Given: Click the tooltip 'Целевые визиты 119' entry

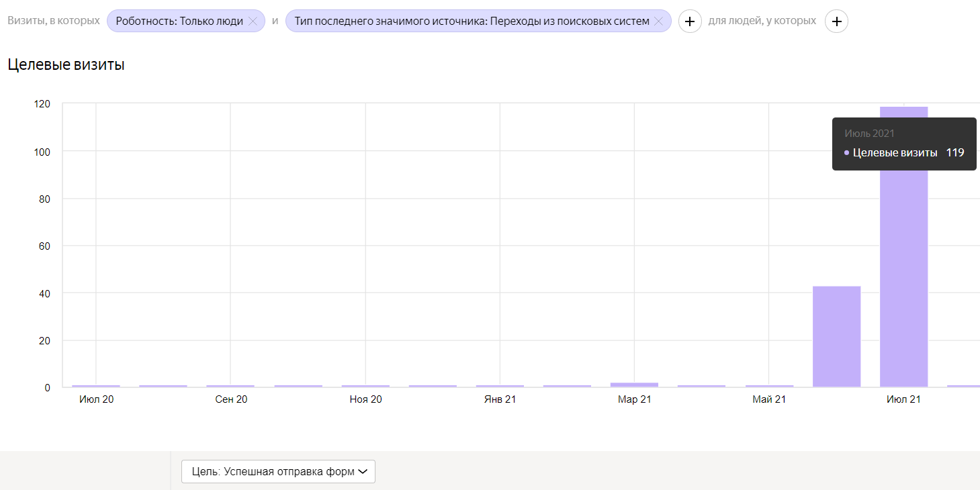Looking at the screenshot, I should click(904, 153).
